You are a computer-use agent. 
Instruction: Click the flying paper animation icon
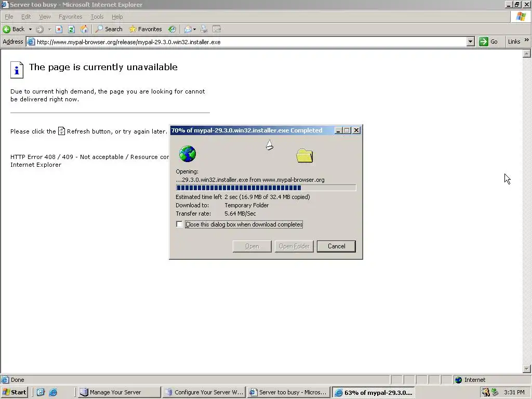(x=270, y=145)
